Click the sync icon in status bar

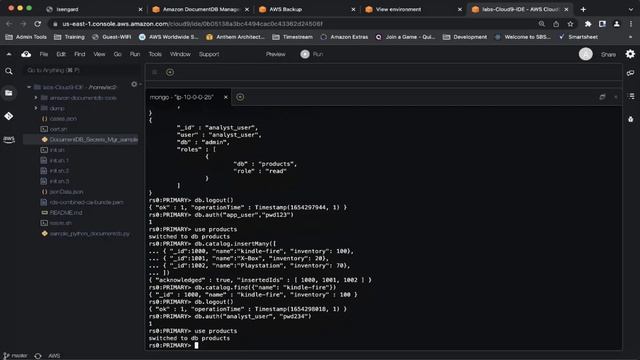(x=38, y=356)
